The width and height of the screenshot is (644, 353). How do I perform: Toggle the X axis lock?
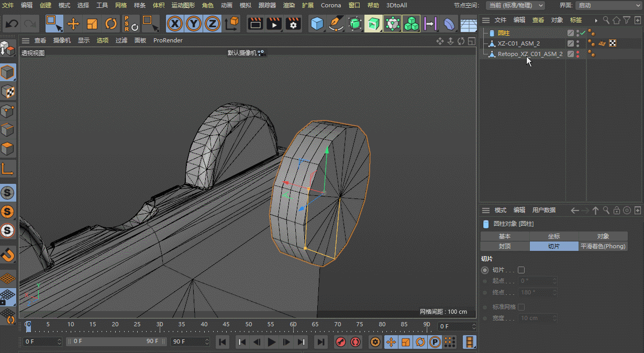click(x=175, y=24)
